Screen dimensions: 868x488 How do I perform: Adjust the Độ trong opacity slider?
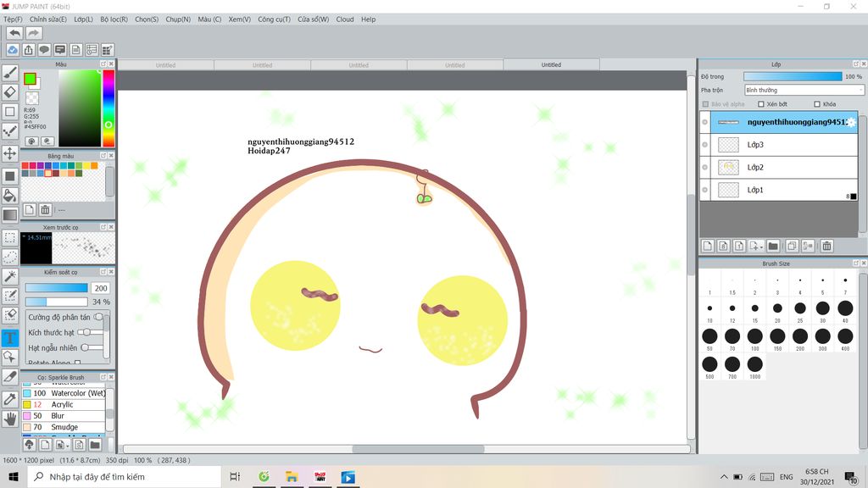coord(793,76)
